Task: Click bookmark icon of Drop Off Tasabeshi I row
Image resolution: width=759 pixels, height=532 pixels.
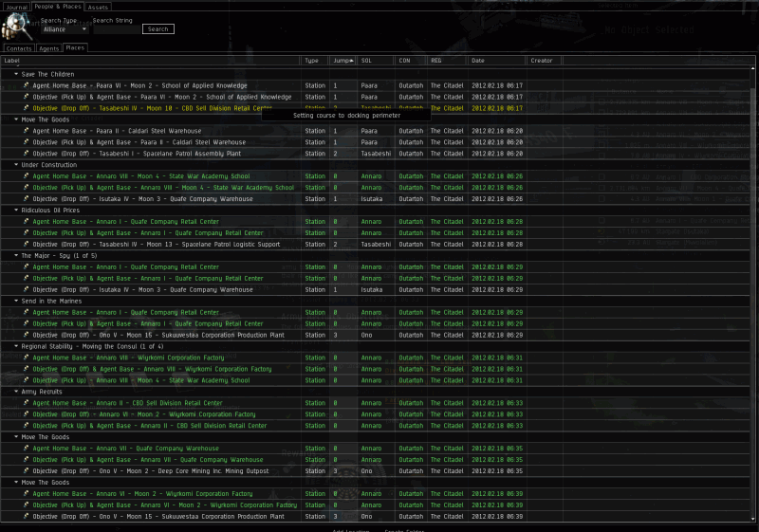Action: (x=27, y=154)
